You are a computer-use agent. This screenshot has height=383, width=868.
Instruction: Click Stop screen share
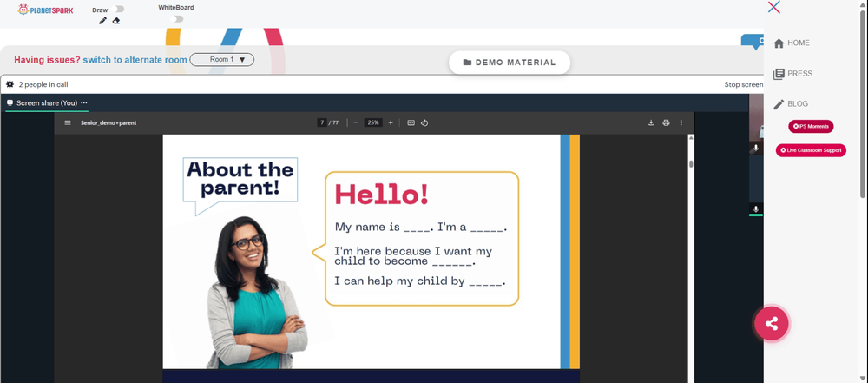pos(744,85)
